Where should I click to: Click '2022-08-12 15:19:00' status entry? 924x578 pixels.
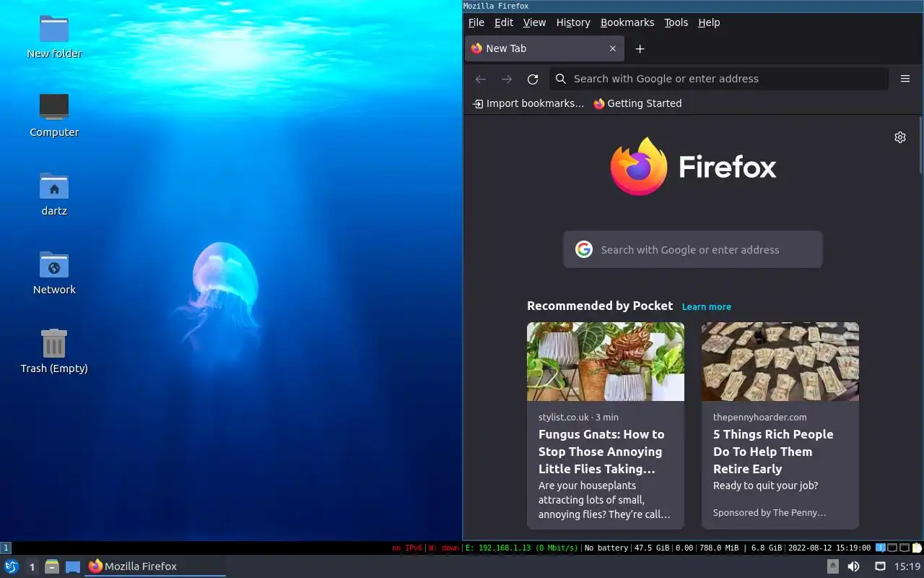(829, 548)
